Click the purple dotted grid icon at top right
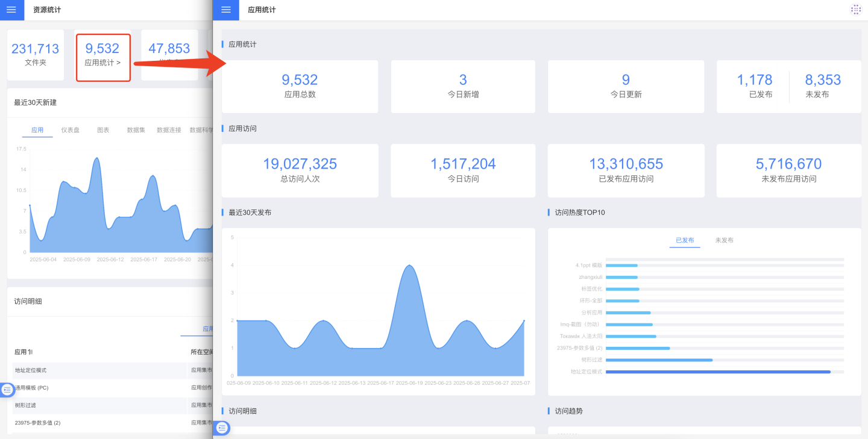The image size is (868, 439). 855,10
